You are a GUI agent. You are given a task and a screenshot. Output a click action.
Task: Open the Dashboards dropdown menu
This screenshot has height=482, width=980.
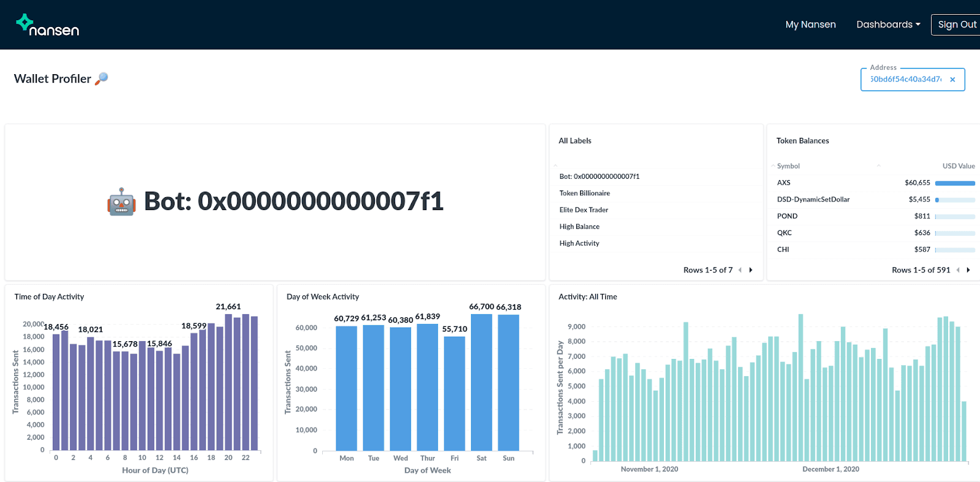click(888, 24)
